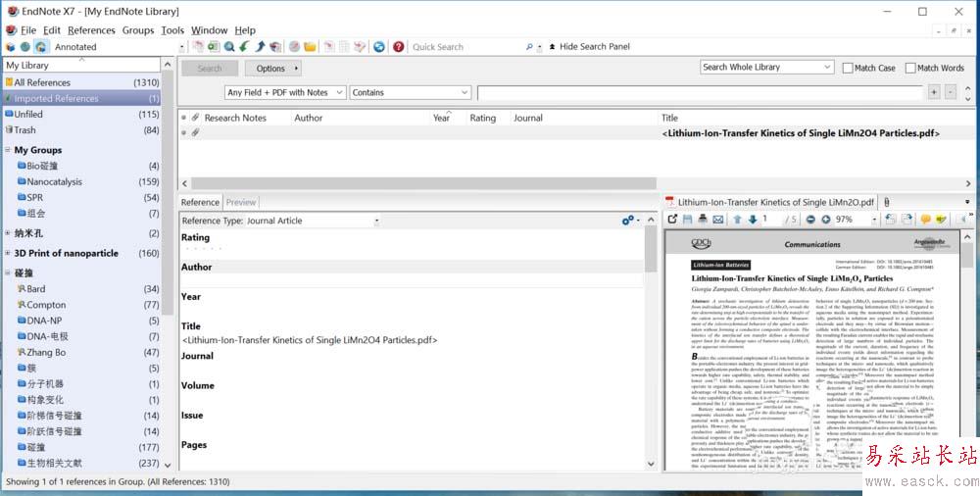This screenshot has height=496, width=980.
Task: Enable the Match Words checkbox
Action: click(x=910, y=68)
